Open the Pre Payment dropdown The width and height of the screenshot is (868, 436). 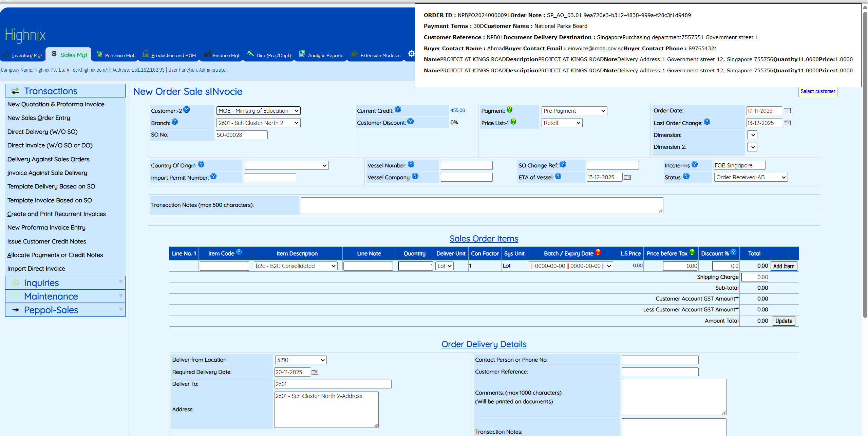(x=574, y=111)
